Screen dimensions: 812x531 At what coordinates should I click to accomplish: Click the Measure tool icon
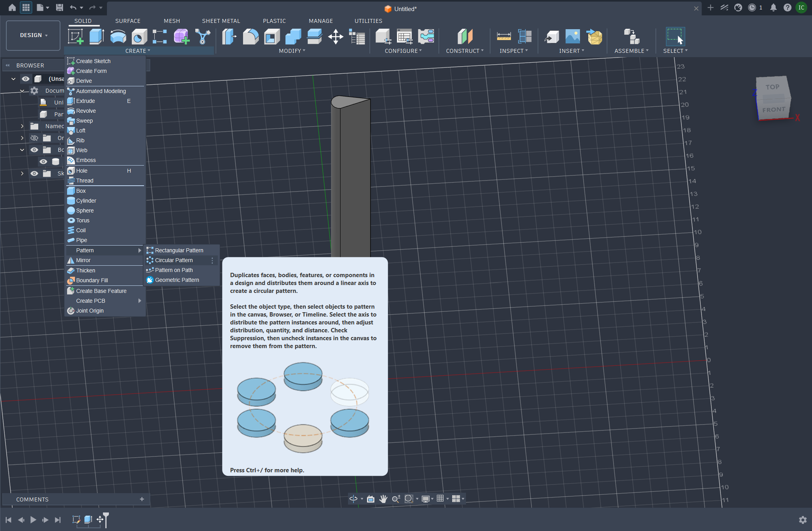tap(504, 36)
